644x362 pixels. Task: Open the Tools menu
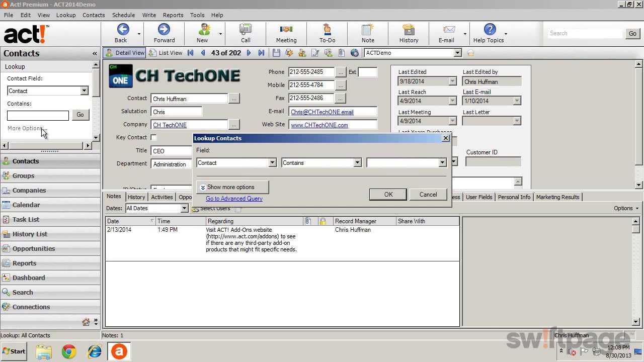click(197, 15)
